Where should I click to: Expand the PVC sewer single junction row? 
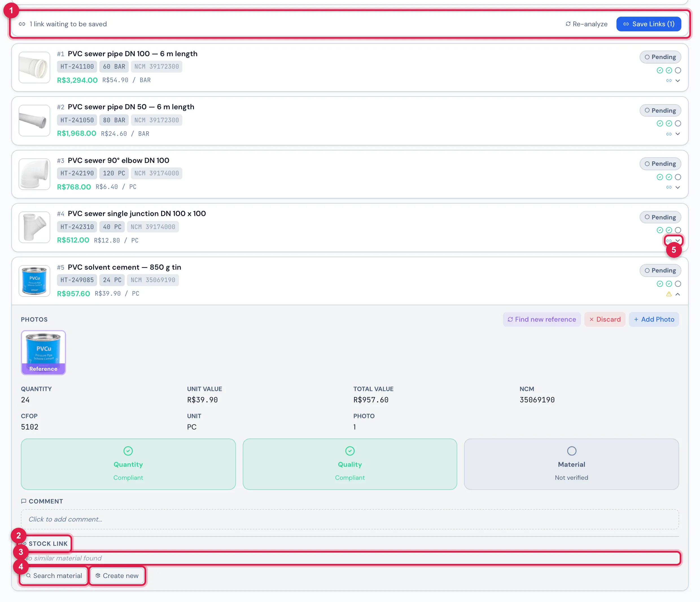[678, 241]
